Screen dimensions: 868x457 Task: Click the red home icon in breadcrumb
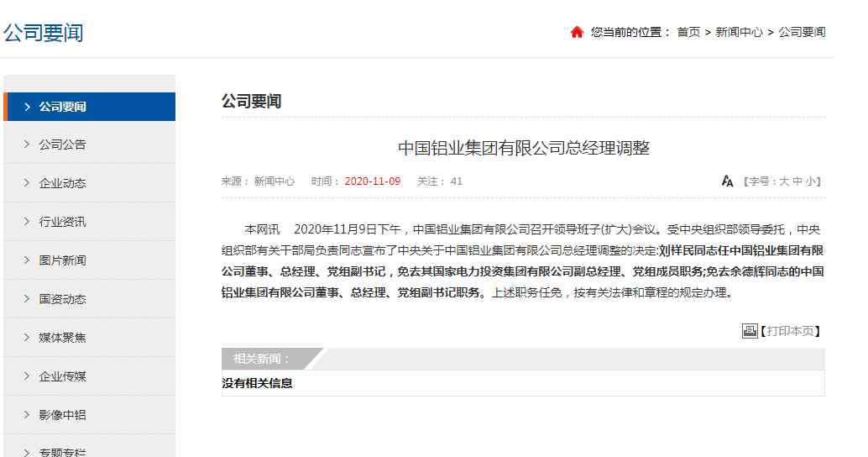click(x=577, y=32)
